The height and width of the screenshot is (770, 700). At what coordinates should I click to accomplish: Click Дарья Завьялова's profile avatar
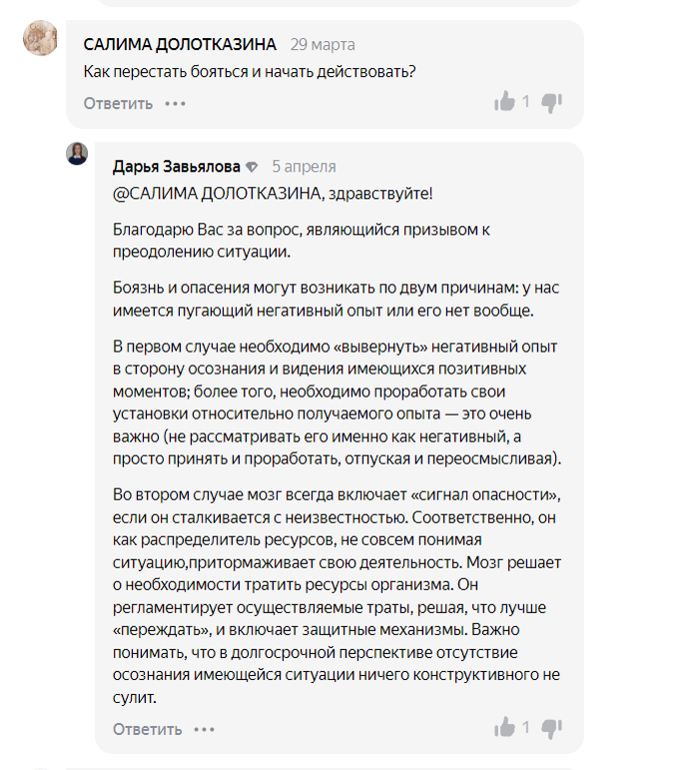77,153
